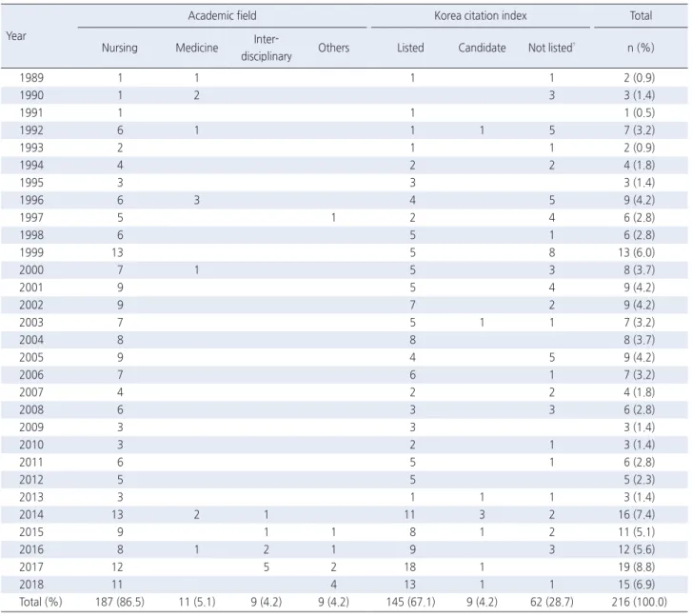Select Medicine total '11 (5.1)'
The width and height of the screenshot is (692, 616).
click(x=197, y=602)
